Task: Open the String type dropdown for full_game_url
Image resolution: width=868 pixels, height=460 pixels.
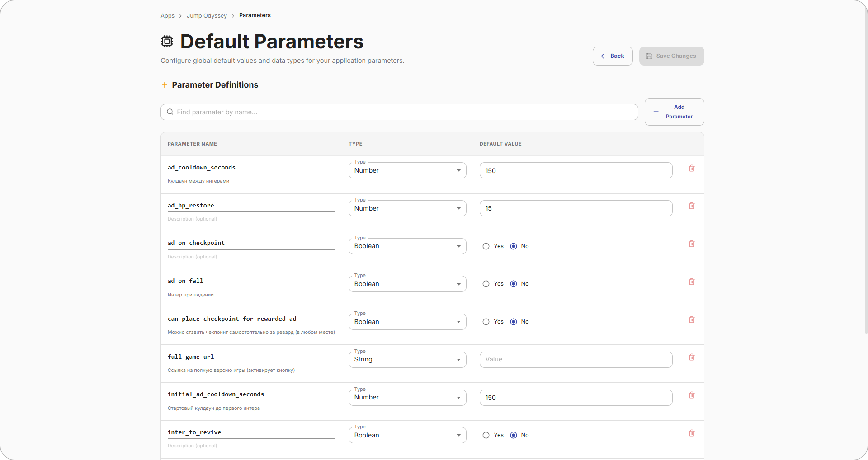Action: coord(407,359)
